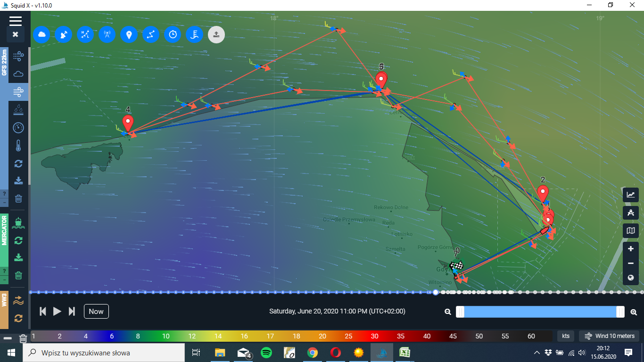The image size is (644, 362).
Task: Toggle the MERCATOR ship currents layer
Action: click(18, 223)
